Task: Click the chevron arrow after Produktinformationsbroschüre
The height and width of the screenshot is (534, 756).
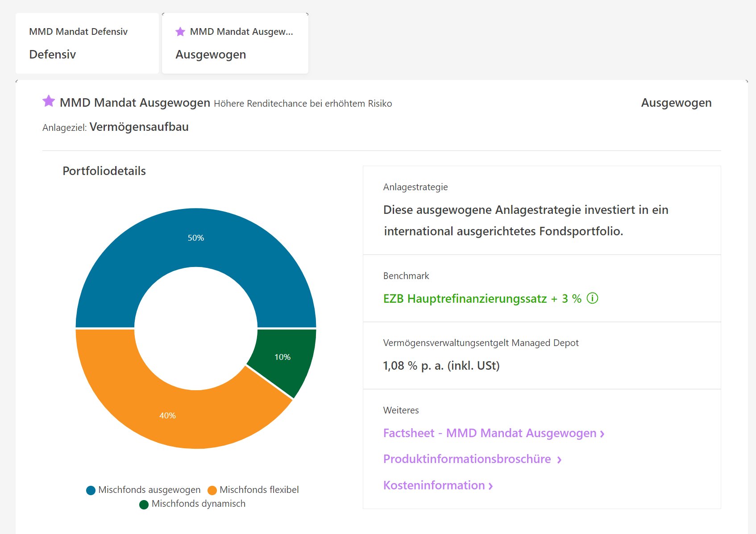Action: point(559,460)
